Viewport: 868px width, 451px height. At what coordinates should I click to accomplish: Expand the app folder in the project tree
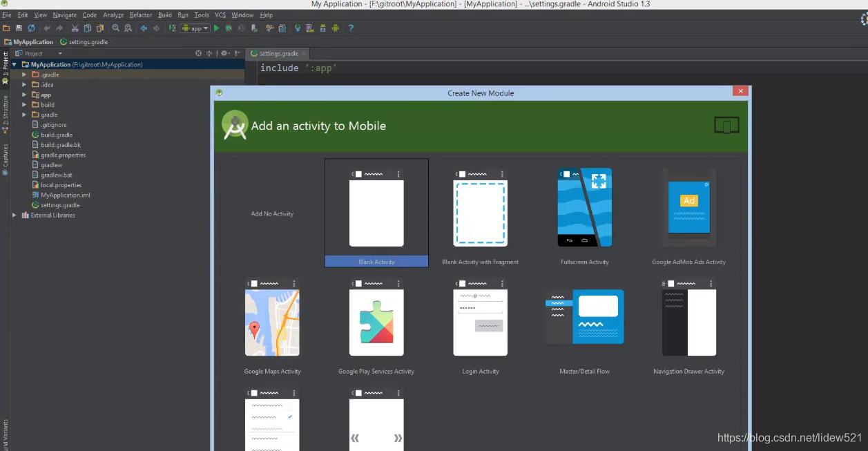[24, 95]
